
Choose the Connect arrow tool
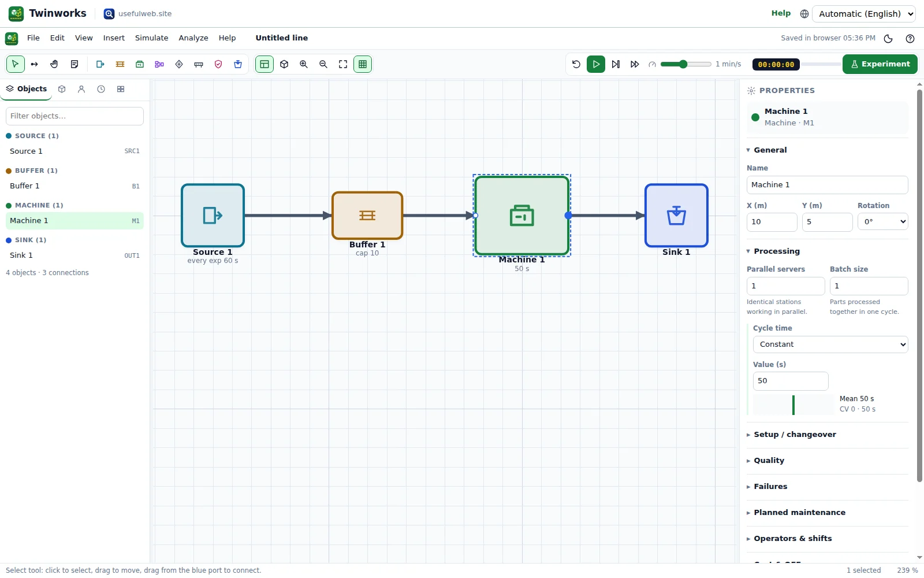pyautogui.click(x=35, y=64)
